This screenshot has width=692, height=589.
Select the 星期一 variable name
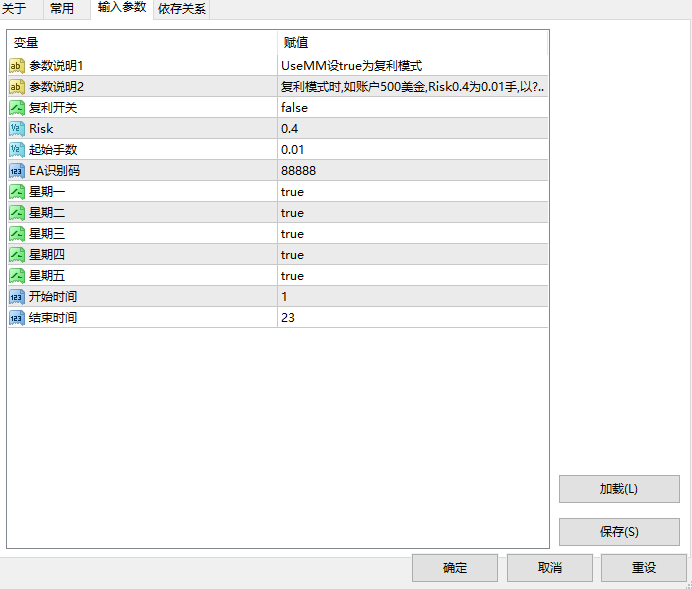[47, 192]
